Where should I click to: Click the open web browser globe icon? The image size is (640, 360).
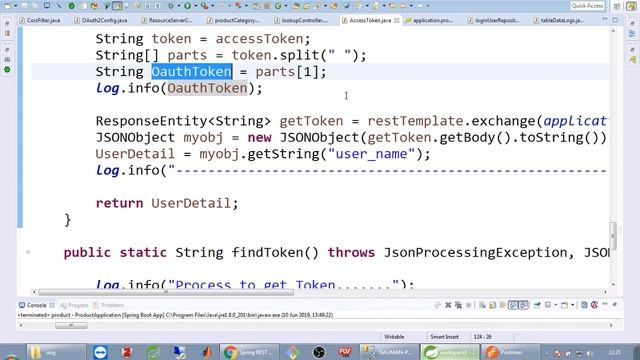coord(346,6)
